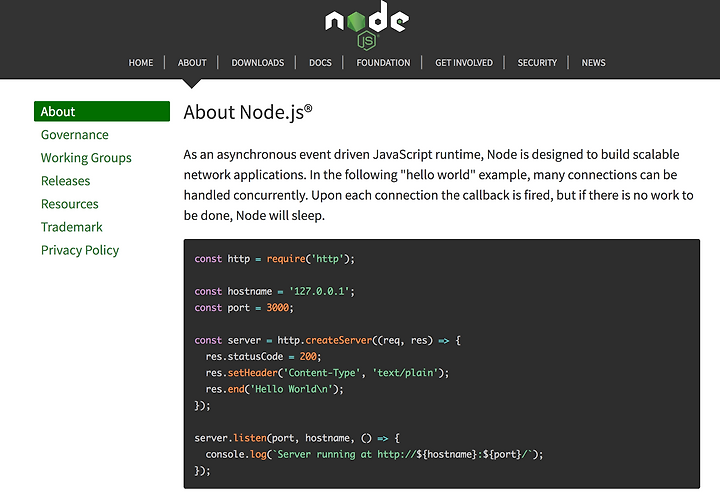Open the Trademark sidebar link
Image resolution: width=720 pixels, height=501 pixels.
(72, 227)
